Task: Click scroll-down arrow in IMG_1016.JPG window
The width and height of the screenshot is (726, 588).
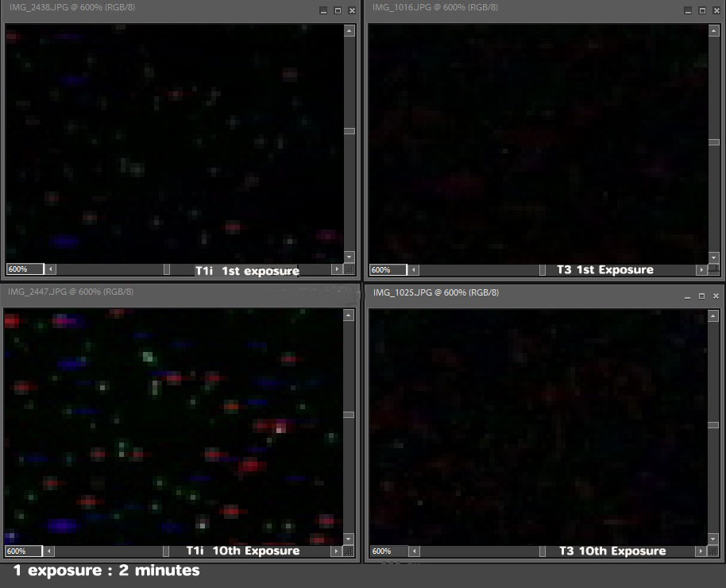Action: coord(714,257)
